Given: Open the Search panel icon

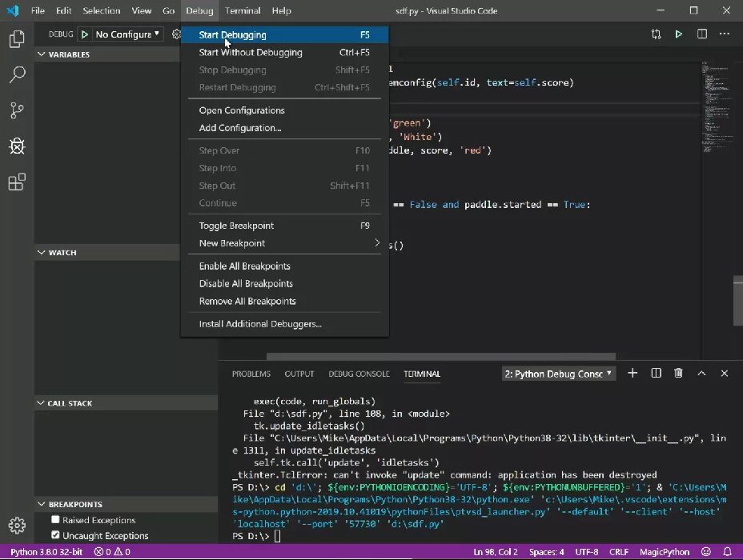Looking at the screenshot, I should [17, 74].
